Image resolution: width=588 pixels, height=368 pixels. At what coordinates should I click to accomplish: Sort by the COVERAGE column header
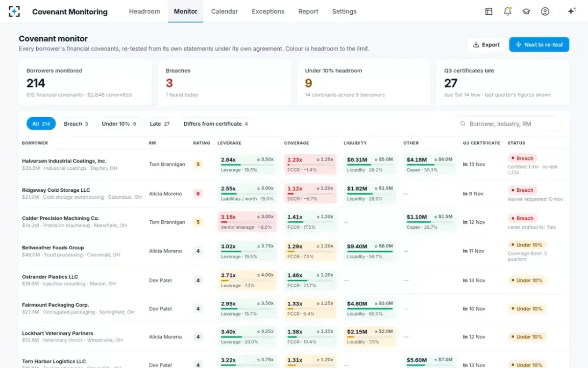point(296,143)
